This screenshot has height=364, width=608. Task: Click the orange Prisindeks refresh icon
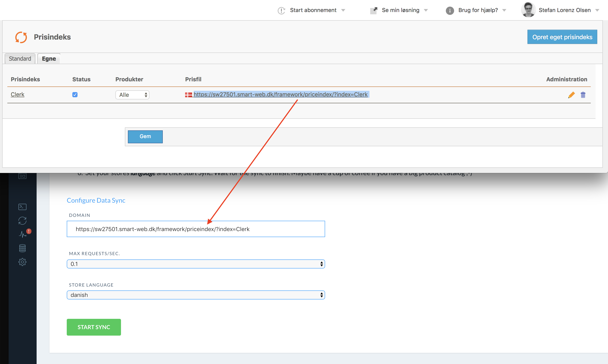[21, 37]
